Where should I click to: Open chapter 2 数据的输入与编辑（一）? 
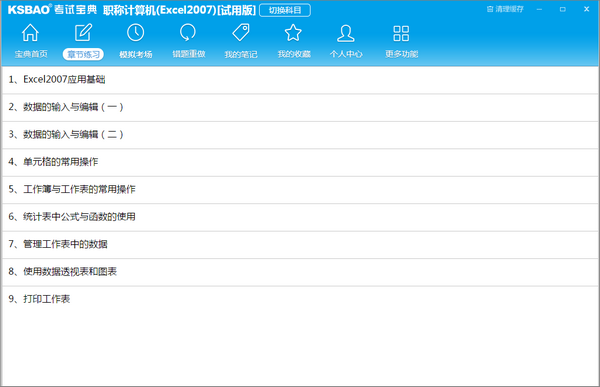coord(300,107)
